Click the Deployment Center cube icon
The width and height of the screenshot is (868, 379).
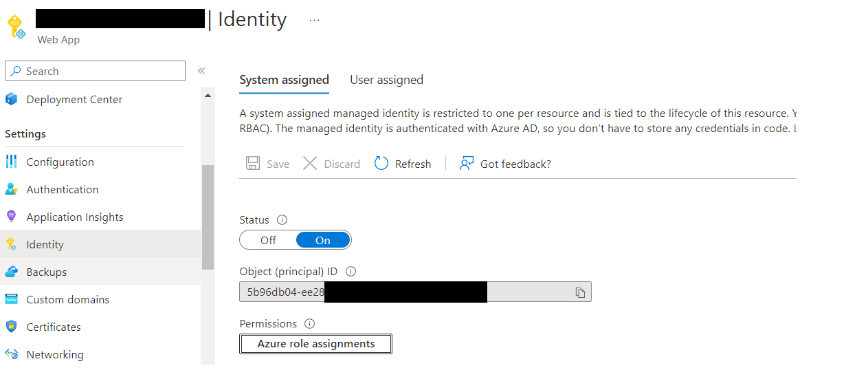pos(11,100)
